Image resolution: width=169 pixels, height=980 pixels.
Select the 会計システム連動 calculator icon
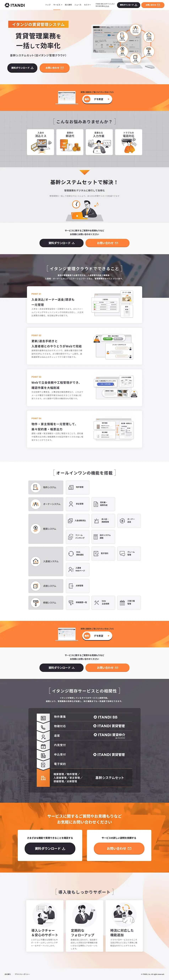click(x=96, y=537)
